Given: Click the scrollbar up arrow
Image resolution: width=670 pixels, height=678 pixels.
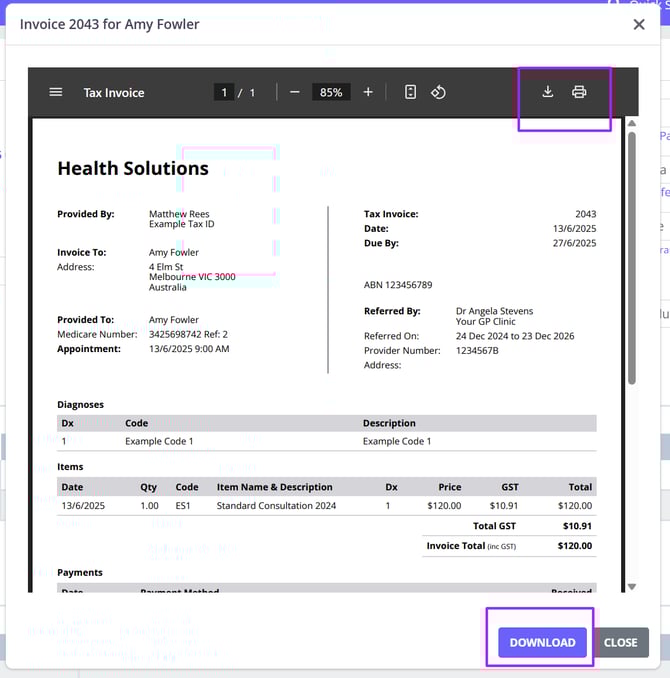Looking at the screenshot, I should click(631, 124).
